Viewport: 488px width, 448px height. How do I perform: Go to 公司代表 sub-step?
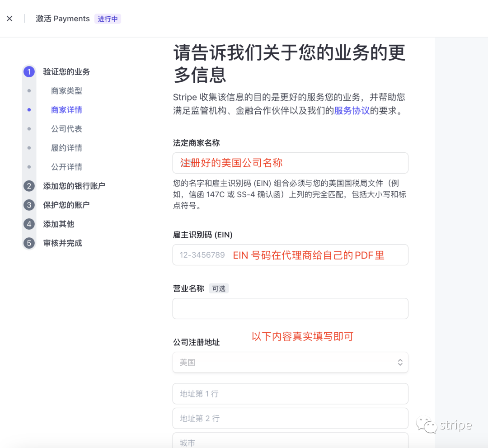(66, 129)
